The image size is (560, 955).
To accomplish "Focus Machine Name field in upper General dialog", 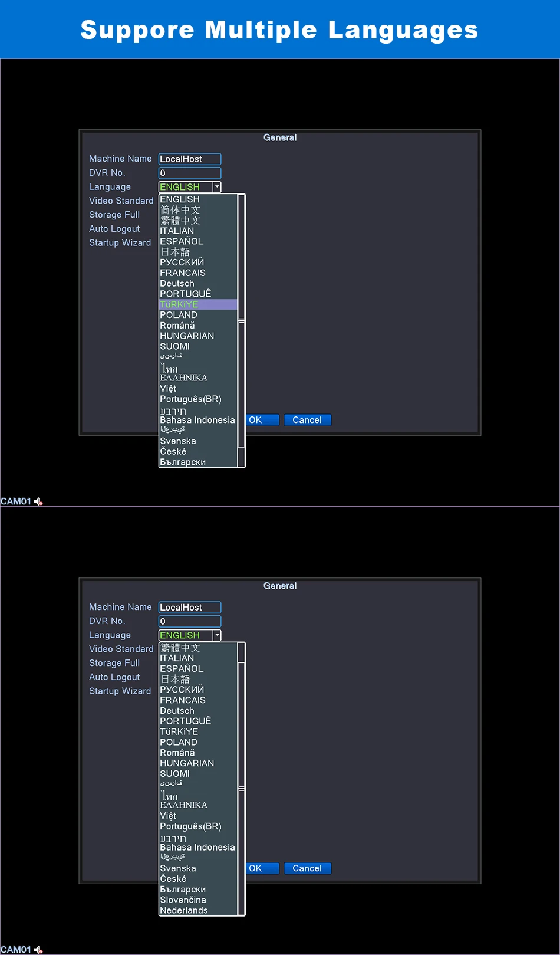I will pyautogui.click(x=190, y=159).
